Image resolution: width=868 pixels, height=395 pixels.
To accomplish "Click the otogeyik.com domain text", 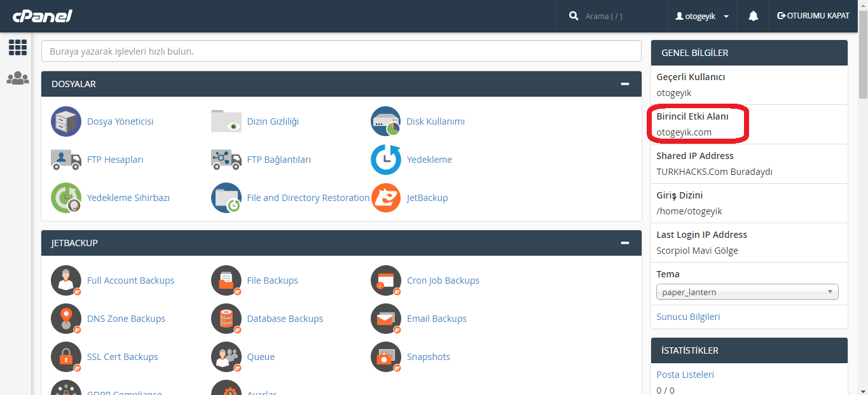I will [684, 132].
